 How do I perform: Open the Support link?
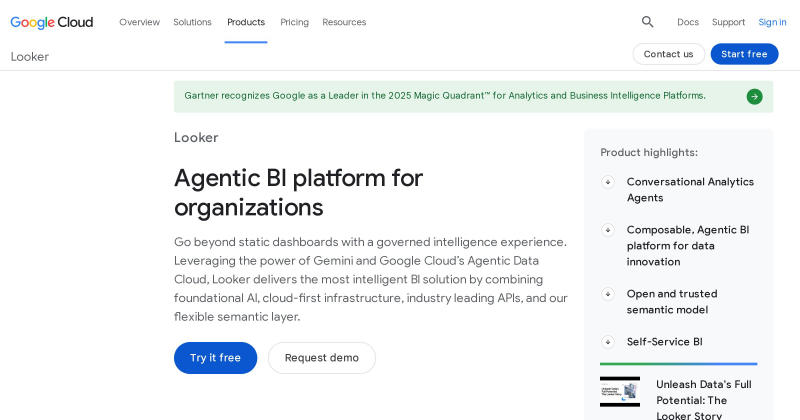point(729,22)
